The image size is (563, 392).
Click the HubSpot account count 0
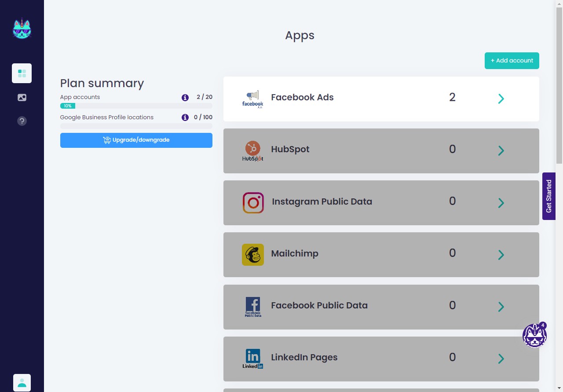point(452,149)
